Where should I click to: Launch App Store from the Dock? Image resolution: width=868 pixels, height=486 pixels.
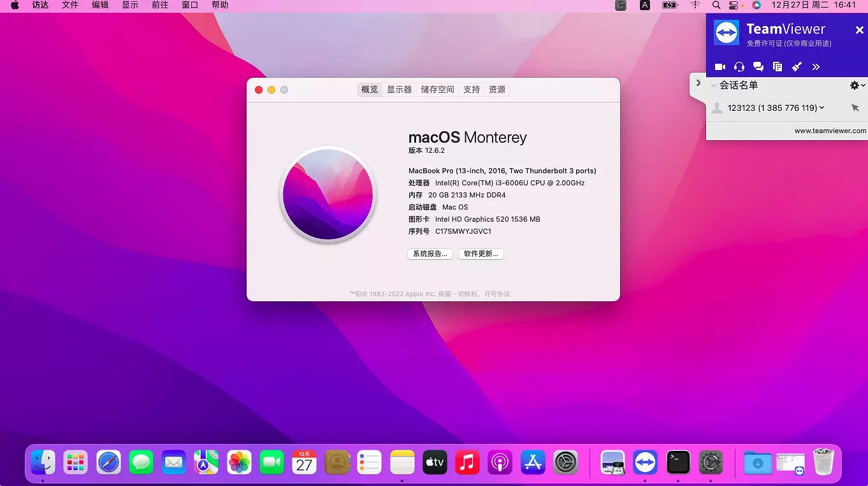pyautogui.click(x=532, y=462)
